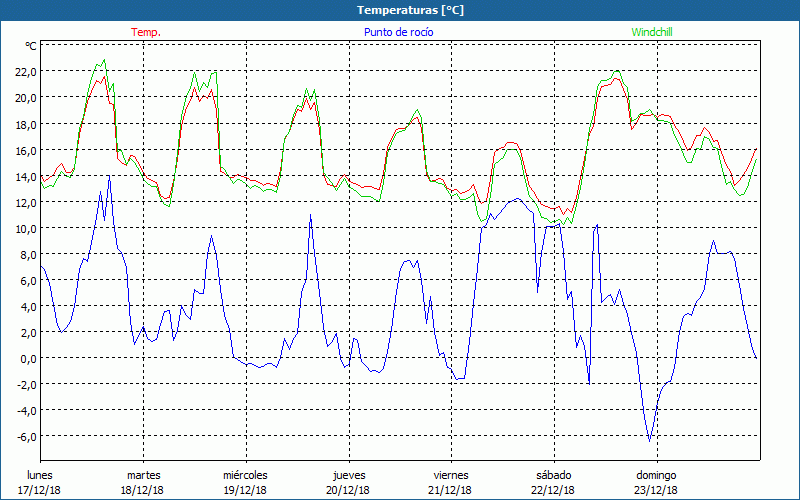The image size is (800, 500).
Task: Click the 'sábado' day label
Action: [554, 475]
